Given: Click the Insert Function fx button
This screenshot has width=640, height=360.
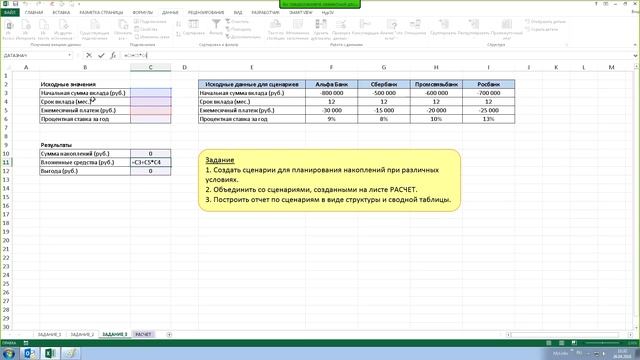Looking at the screenshot, I should pyautogui.click(x=113, y=55).
